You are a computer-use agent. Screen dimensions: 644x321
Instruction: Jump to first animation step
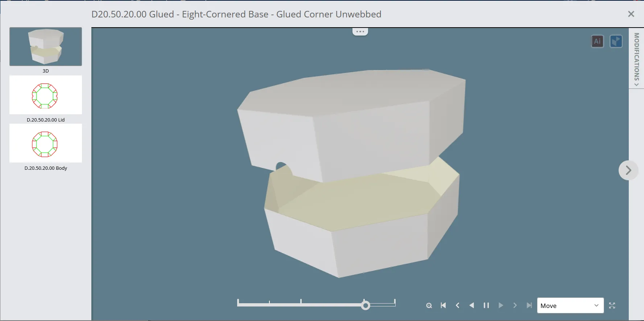[x=443, y=305]
